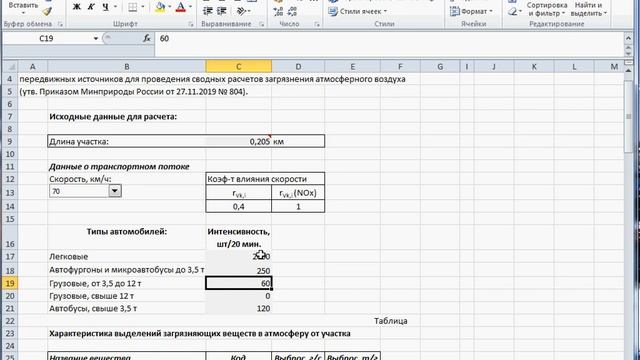640x360 pixels.
Task: Open Сортировка и фильтр menu
Action: [x=547, y=9]
